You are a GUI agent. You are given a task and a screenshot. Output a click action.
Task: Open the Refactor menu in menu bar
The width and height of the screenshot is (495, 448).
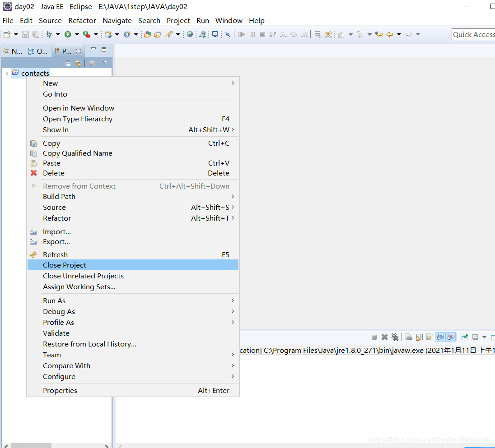(x=82, y=21)
